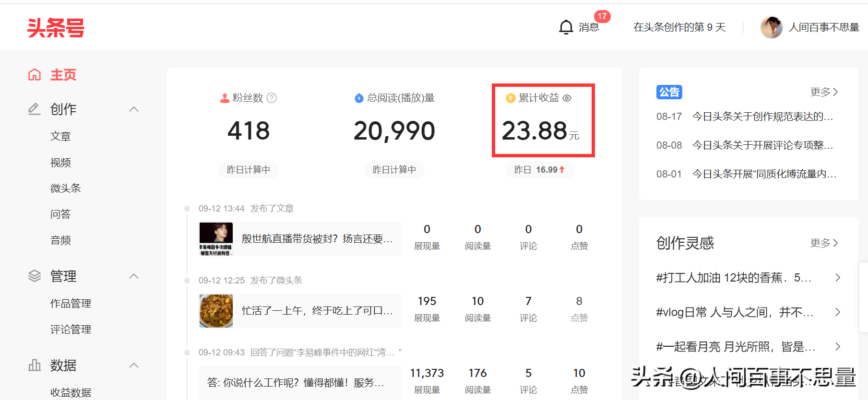Click the 数据 bar chart icon

click(35, 365)
